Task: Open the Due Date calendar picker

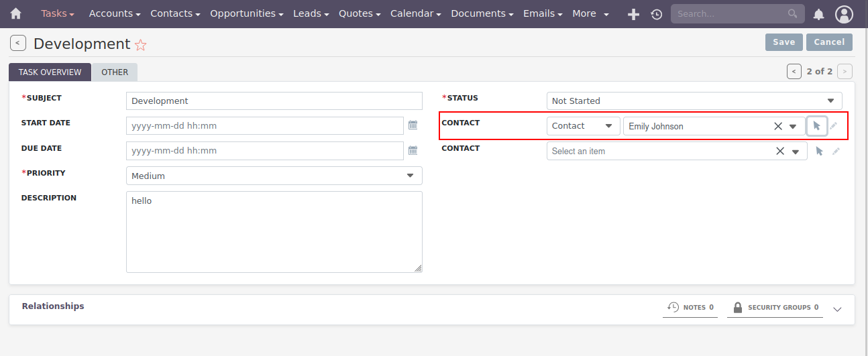Action: [413, 151]
